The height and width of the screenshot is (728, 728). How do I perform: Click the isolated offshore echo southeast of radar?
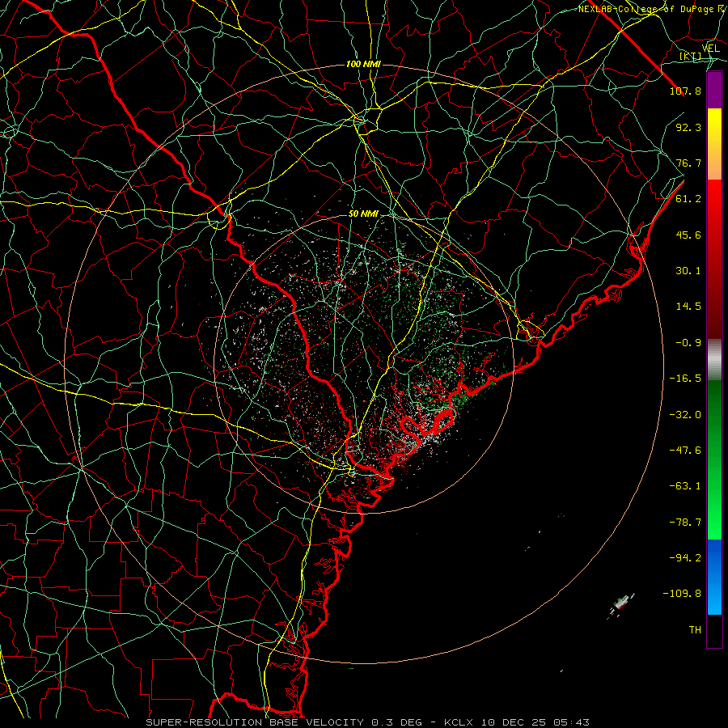pyautogui.click(x=620, y=606)
